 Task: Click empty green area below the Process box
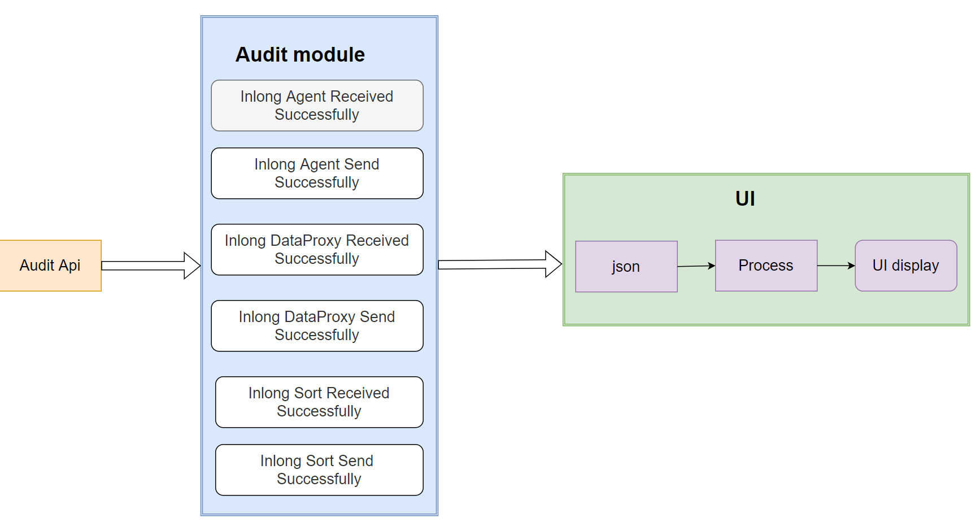(x=766, y=308)
